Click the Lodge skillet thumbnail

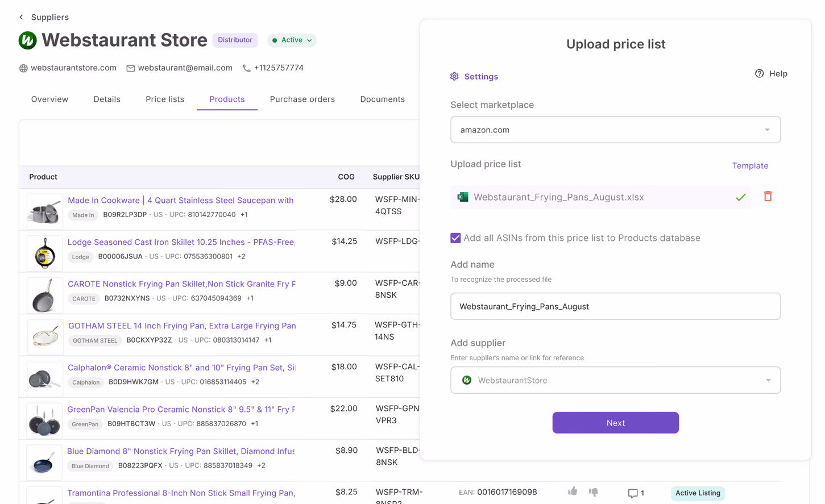click(x=45, y=252)
